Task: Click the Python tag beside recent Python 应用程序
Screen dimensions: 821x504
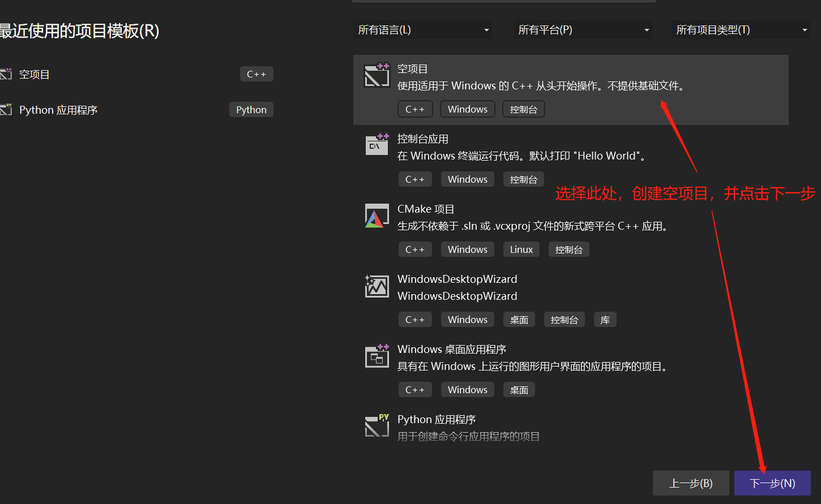Action: tap(251, 110)
